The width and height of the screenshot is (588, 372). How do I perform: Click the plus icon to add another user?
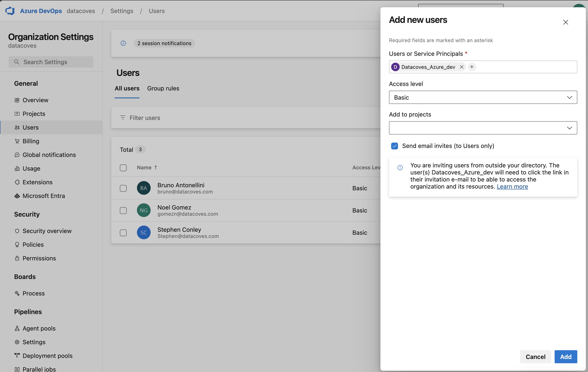(x=472, y=67)
